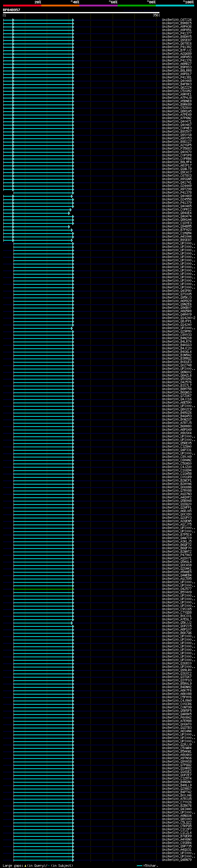Select hit UniRef100_Q4RN79

tap(177, 860)
